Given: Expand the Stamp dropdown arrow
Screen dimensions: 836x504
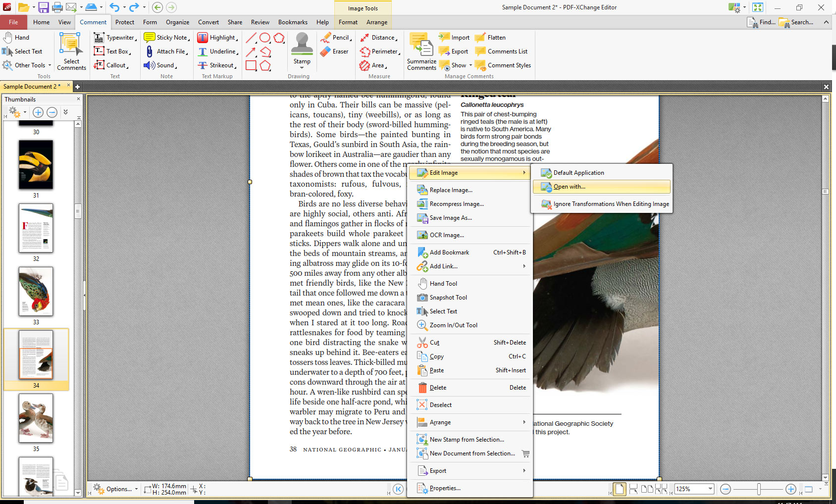Looking at the screenshot, I should 302,68.
